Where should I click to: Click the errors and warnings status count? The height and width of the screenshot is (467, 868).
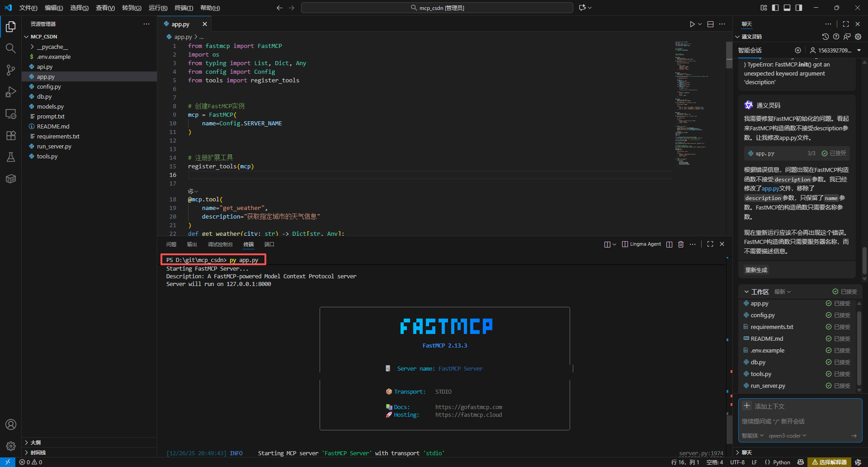point(31,462)
